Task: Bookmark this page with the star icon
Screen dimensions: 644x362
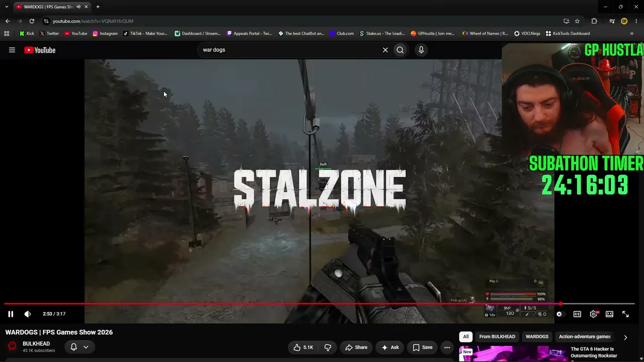Action: coord(578,21)
